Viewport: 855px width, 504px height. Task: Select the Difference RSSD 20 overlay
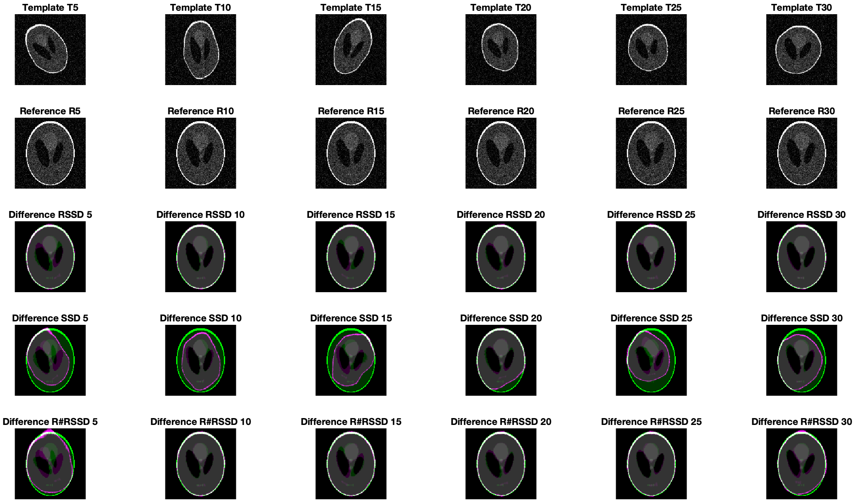(x=501, y=257)
